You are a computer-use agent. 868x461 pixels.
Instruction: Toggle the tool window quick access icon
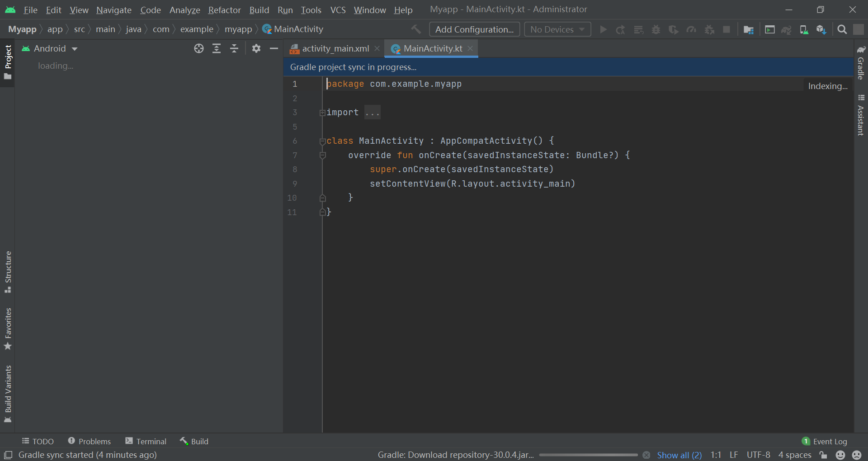[8, 455]
